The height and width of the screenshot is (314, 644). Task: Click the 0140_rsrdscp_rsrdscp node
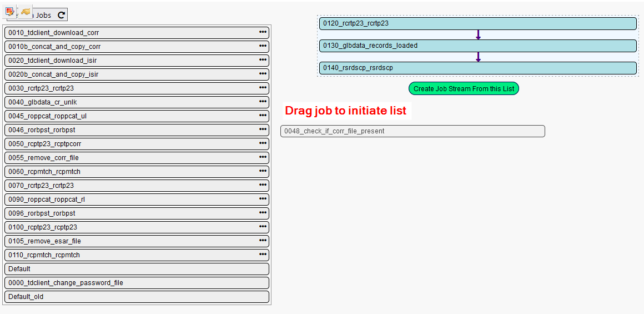click(477, 68)
